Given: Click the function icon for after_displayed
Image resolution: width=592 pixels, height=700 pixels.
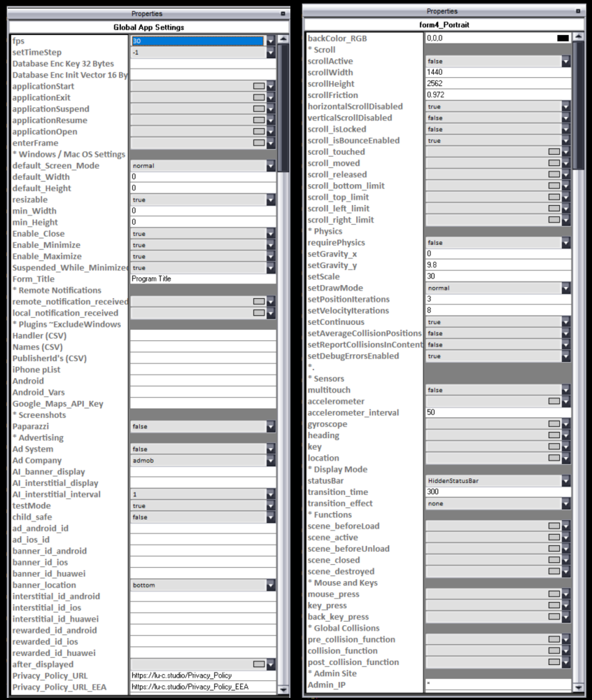Looking at the screenshot, I should pos(259,664).
